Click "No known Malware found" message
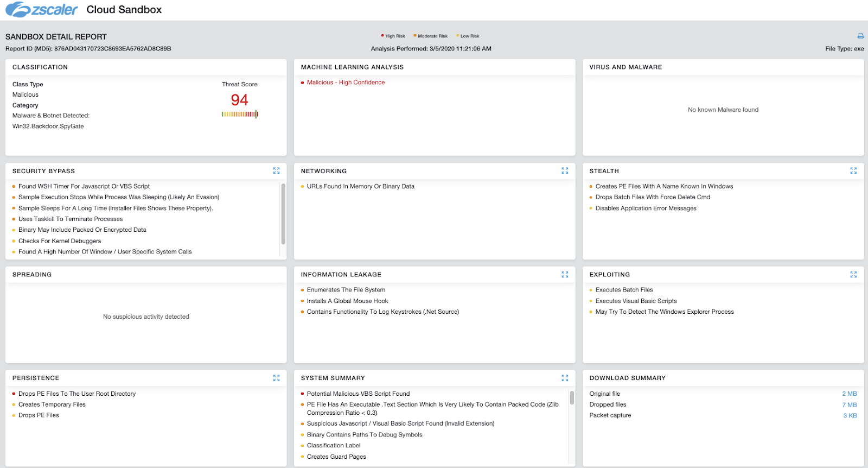 point(723,110)
